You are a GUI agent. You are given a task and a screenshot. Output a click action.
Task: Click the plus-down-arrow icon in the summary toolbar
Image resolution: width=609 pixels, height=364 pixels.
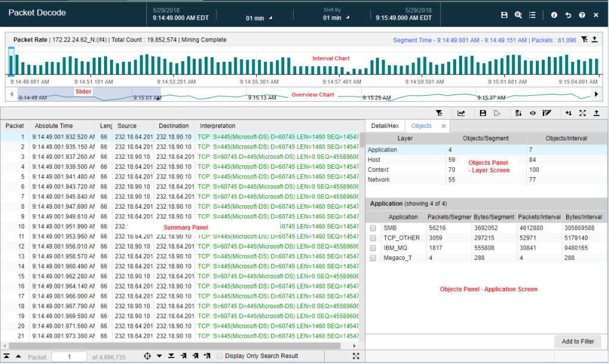click(569, 113)
